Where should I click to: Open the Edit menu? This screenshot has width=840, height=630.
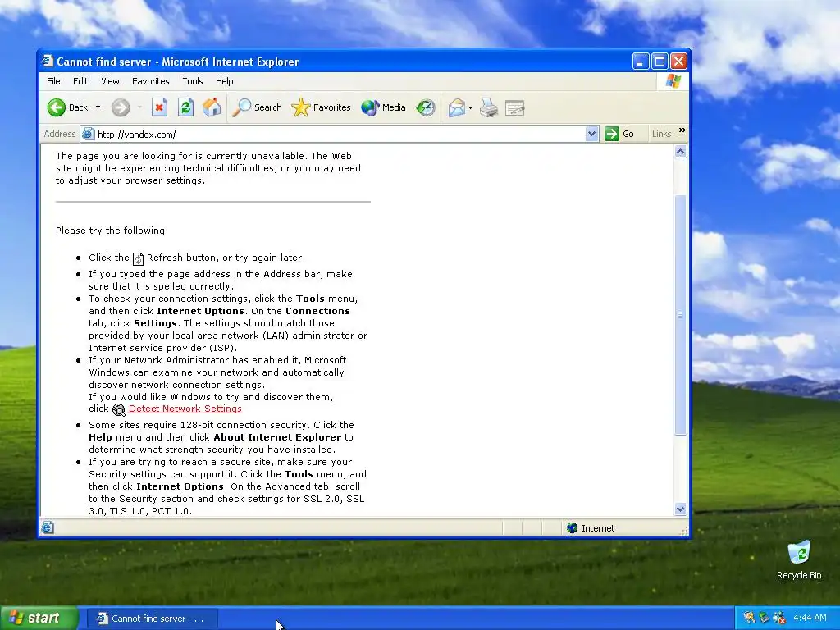(x=80, y=81)
